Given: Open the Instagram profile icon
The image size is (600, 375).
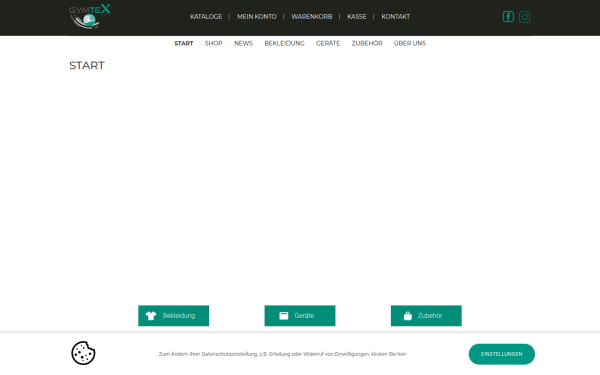Looking at the screenshot, I should pyautogui.click(x=524, y=17).
